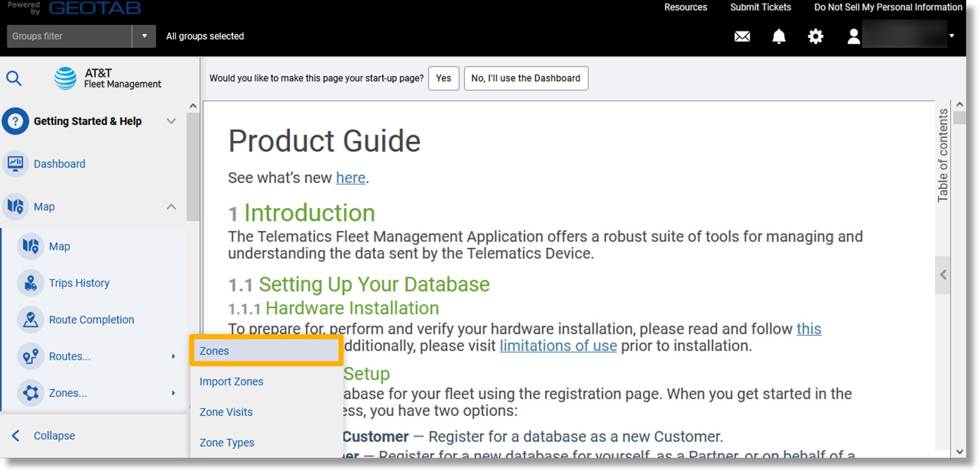Click the All groups selected text
Screen dimensions: 980x472
click(205, 36)
